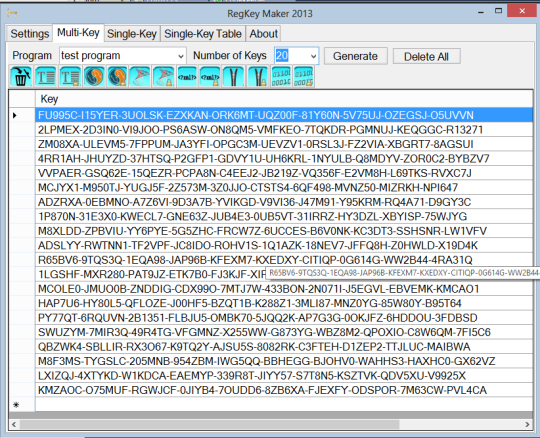Click the SQL Server export icon
The image size is (540, 438).
[x=140, y=76]
